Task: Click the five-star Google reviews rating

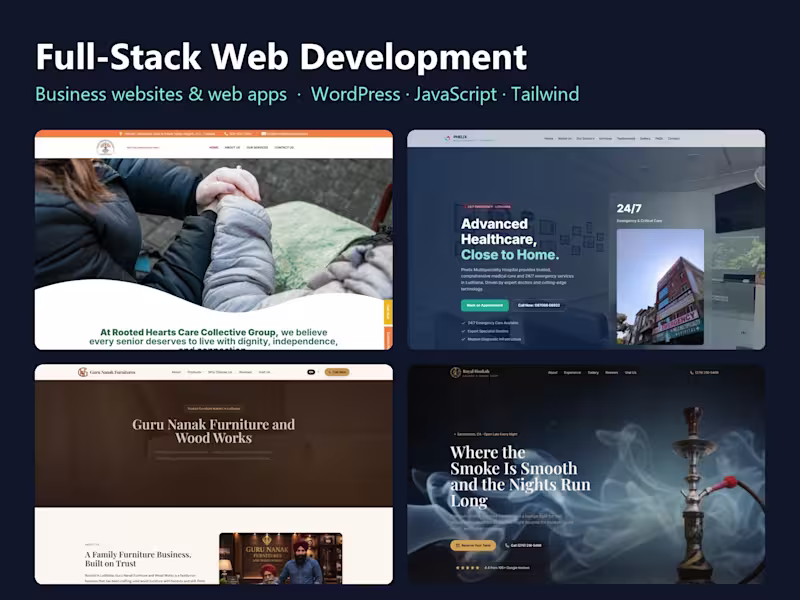Action: coord(493,567)
